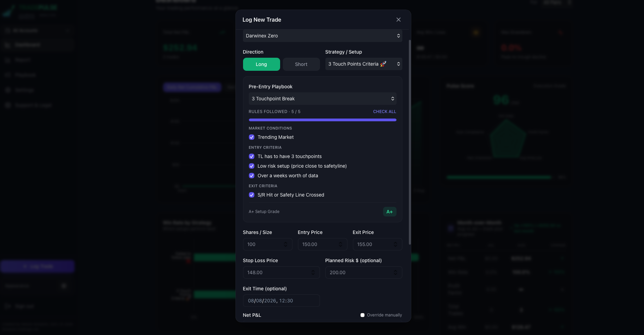Click the Exit Time date field
644x335 pixels.
(281, 301)
